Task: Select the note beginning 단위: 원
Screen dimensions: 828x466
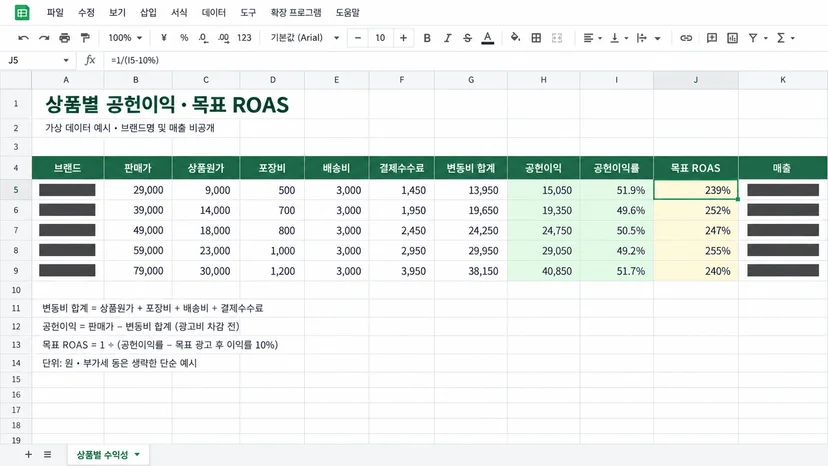Action: (x=119, y=363)
